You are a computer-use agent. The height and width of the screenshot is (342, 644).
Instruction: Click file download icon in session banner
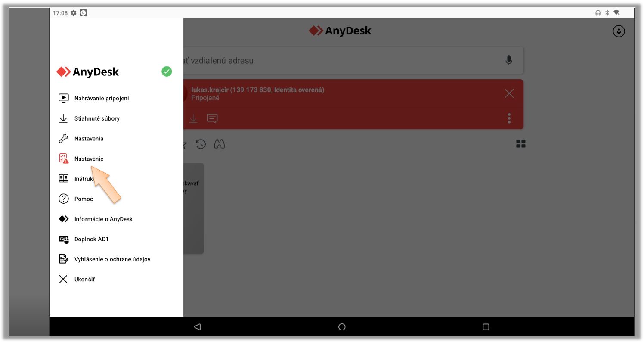point(193,118)
